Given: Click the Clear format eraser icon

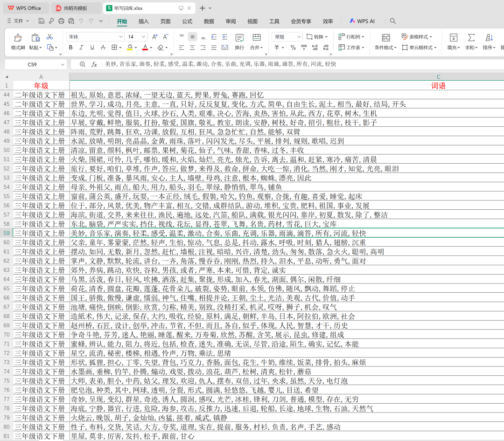Looking at the screenshot, I should click(x=161, y=48).
